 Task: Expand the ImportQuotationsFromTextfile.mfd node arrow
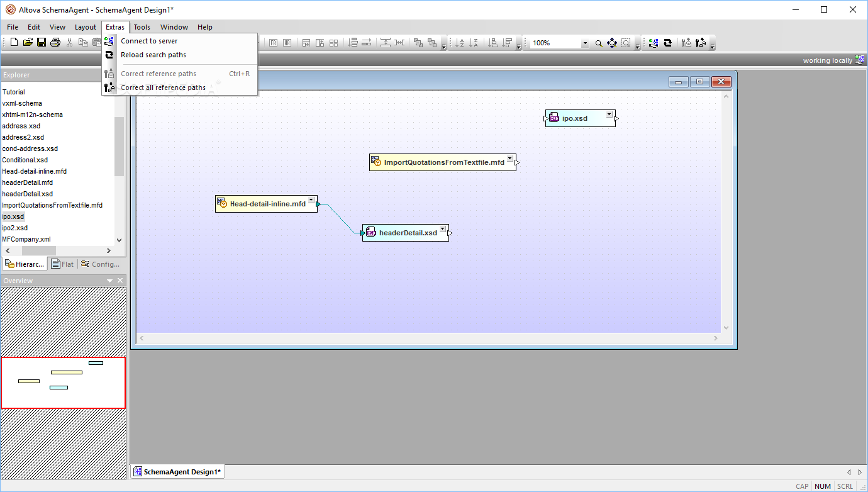pos(510,159)
